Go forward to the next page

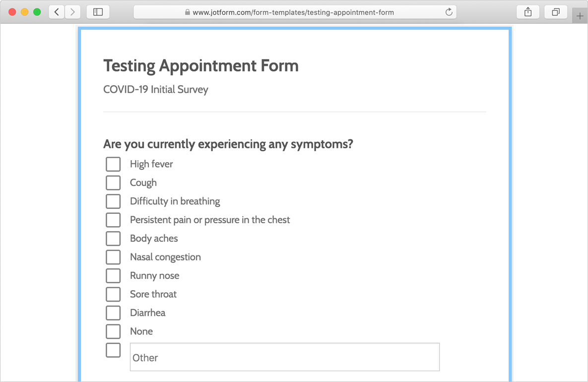click(73, 12)
